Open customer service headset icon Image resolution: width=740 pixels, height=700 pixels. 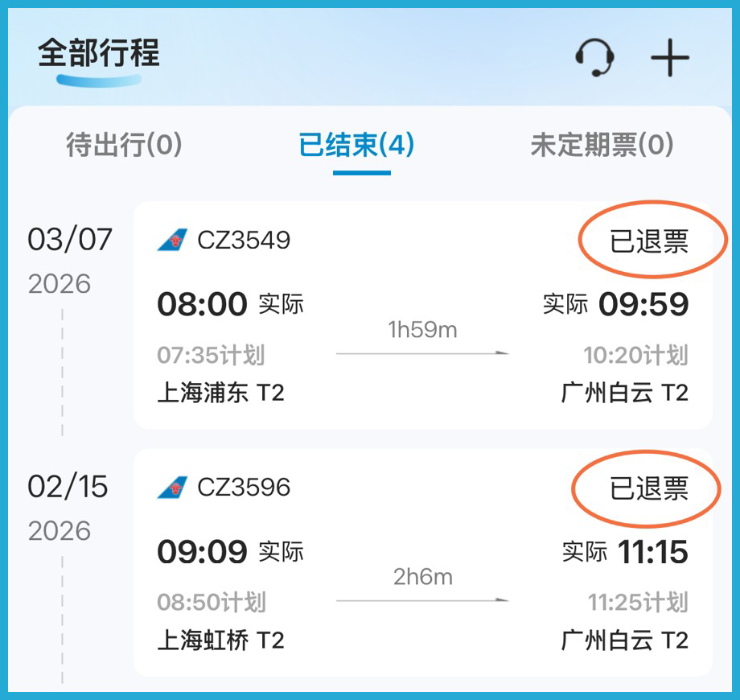pos(595,58)
